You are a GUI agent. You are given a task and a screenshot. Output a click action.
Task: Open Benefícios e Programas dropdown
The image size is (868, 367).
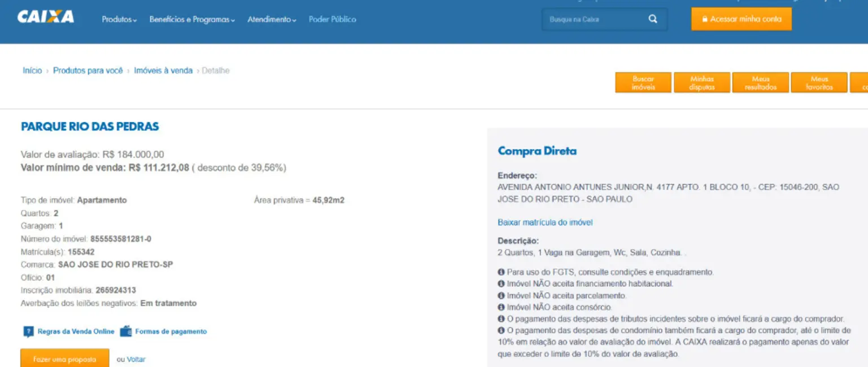tap(192, 19)
